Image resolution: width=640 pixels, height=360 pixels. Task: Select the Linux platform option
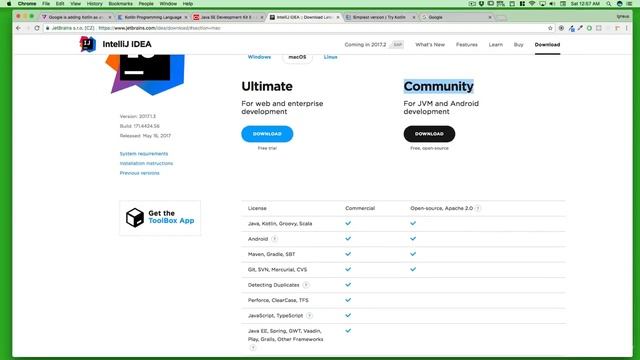coord(330,57)
